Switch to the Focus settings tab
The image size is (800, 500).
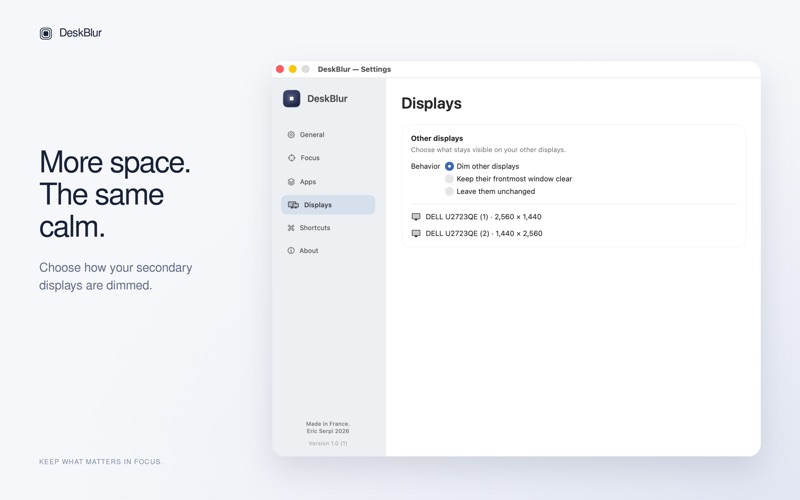[x=328, y=158]
